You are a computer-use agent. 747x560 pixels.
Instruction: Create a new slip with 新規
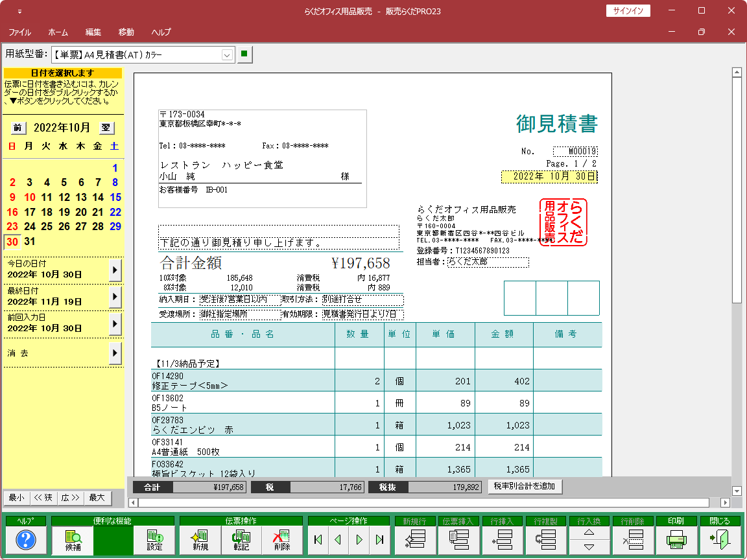point(200,540)
